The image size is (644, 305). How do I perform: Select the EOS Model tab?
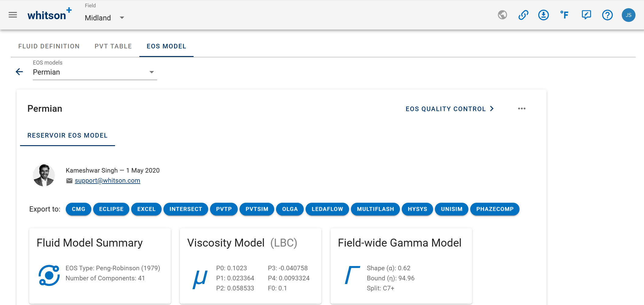(x=166, y=46)
